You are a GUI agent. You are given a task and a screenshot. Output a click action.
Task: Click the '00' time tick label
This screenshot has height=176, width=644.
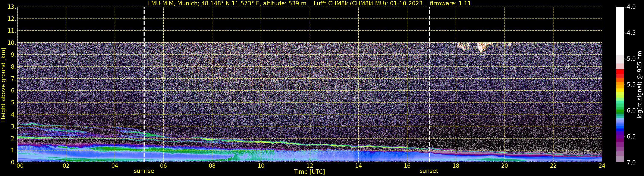tap(20, 166)
